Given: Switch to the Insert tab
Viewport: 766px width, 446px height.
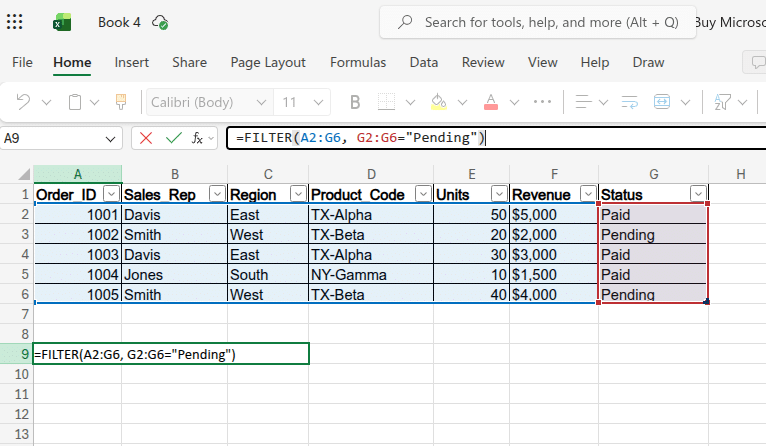Looking at the screenshot, I should (x=131, y=62).
